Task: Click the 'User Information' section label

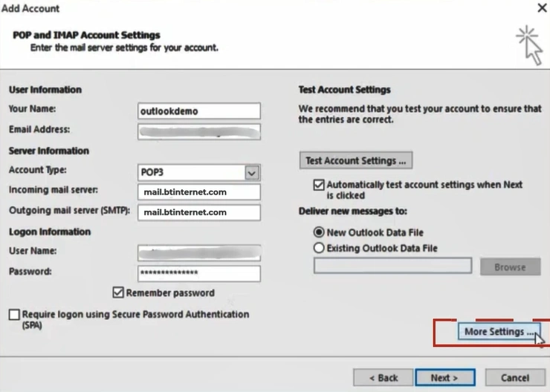Action: (45, 90)
